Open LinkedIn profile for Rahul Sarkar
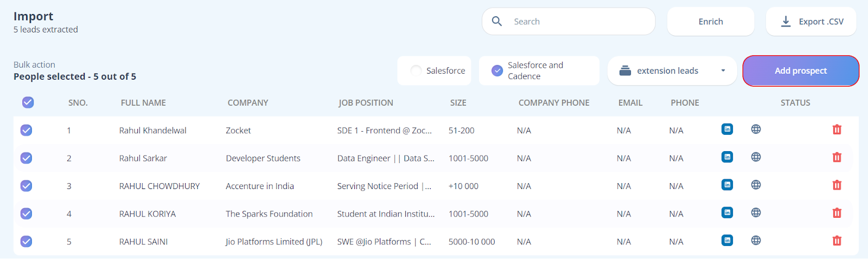 coord(727,157)
